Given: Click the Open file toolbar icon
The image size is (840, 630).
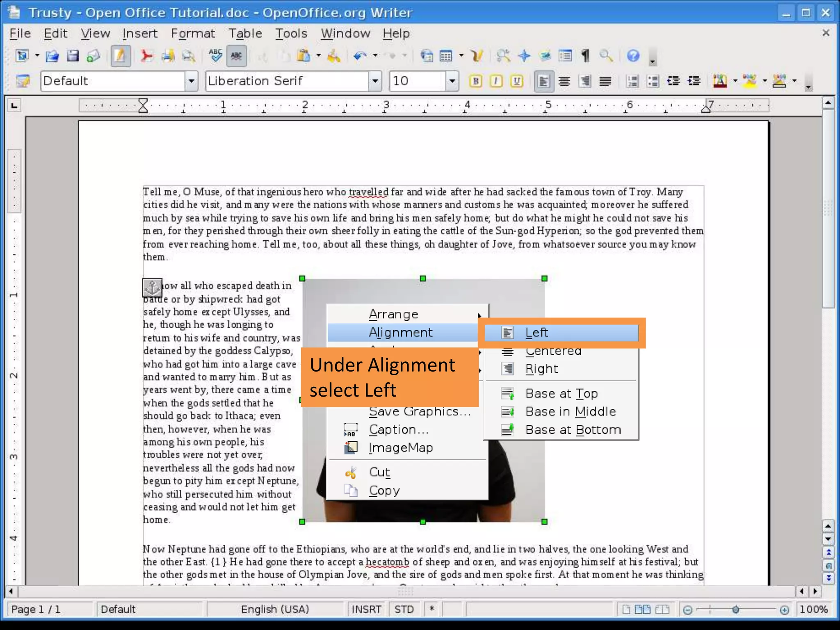Looking at the screenshot, I should [x=52, y=56].
